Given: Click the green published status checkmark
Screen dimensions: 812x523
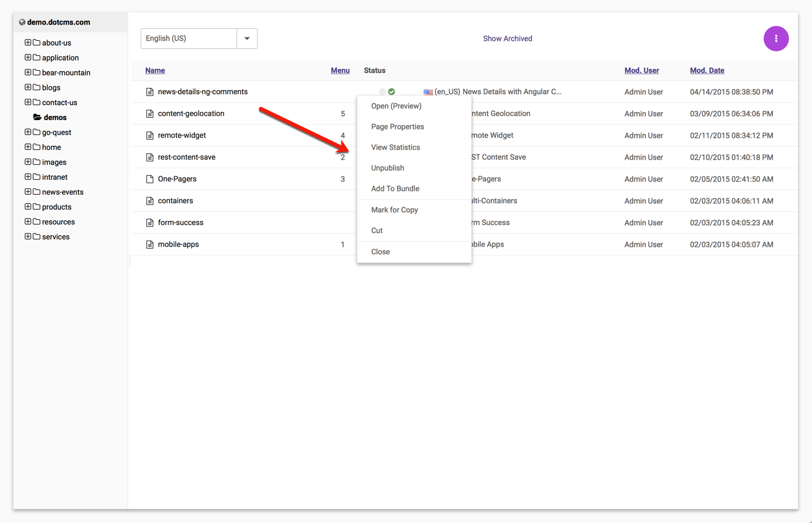Looking at the screenshot, I should [x=391, y=92].
